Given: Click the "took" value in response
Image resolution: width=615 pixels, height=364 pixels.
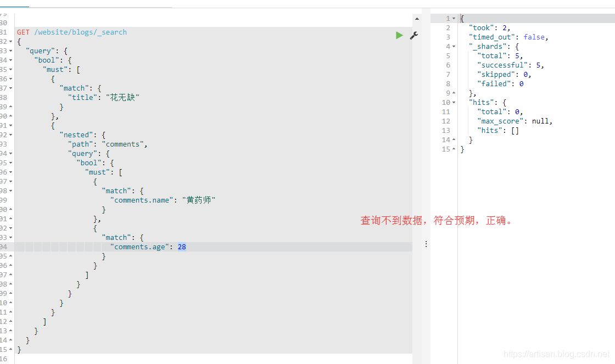Looking at the screenshot, I should [x=506, y=28].
